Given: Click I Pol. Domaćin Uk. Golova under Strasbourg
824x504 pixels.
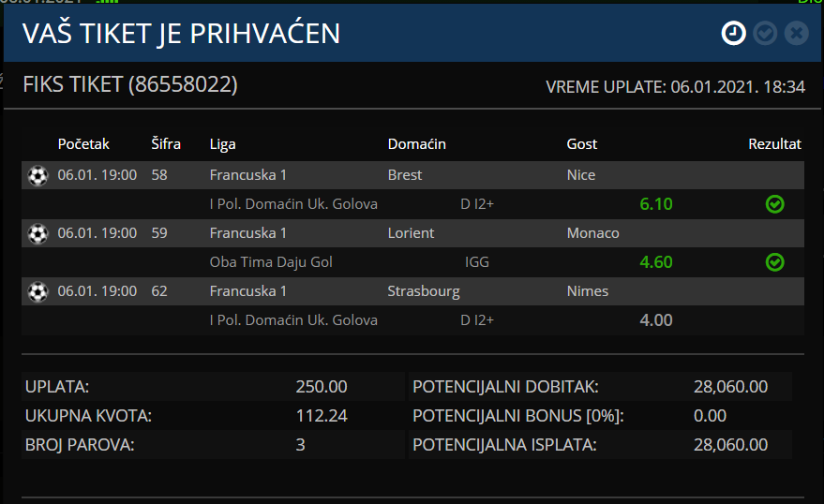Looking at the screenshot, I should [293, 320].
